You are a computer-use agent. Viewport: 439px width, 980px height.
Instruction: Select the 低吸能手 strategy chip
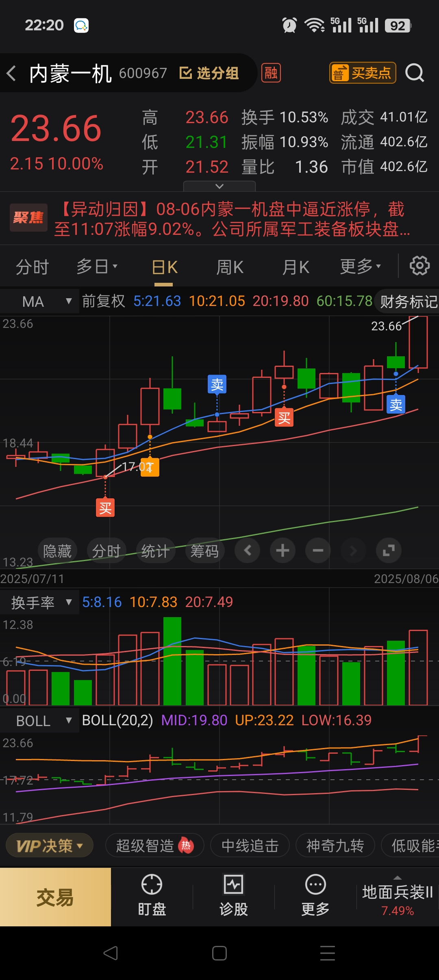tap(411, 846)
